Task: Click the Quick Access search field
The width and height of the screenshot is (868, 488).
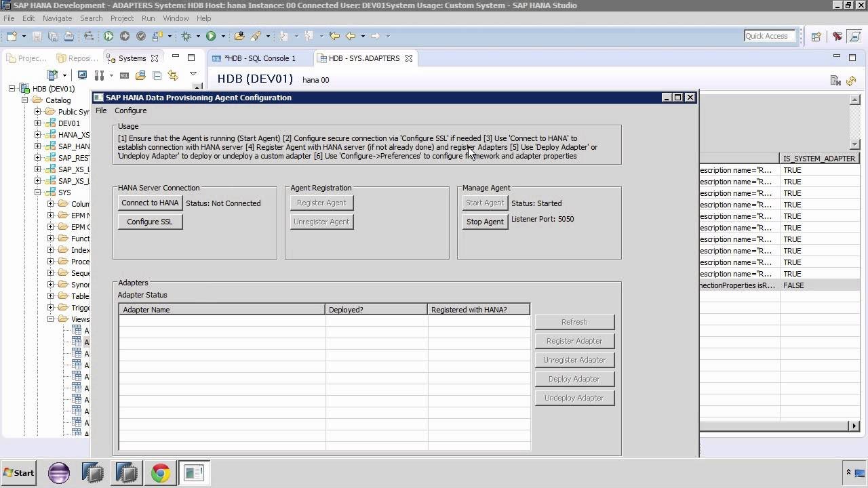Action: click(770, 36)
